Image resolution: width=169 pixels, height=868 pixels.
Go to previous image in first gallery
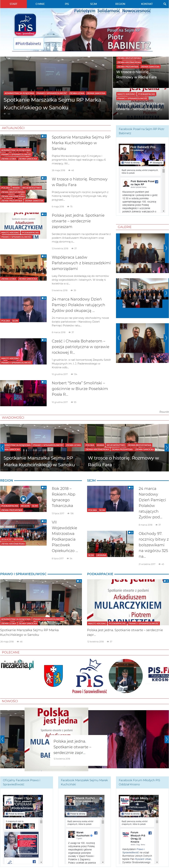point(118,248)
